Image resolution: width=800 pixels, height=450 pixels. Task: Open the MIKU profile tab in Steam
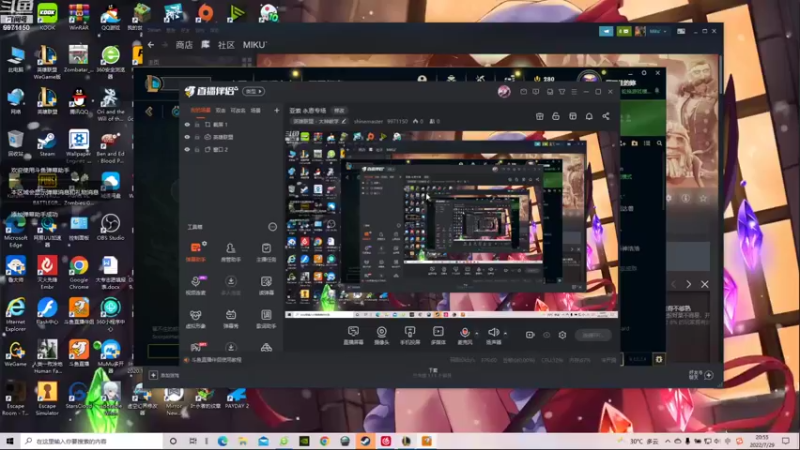[x=254, y=45]
